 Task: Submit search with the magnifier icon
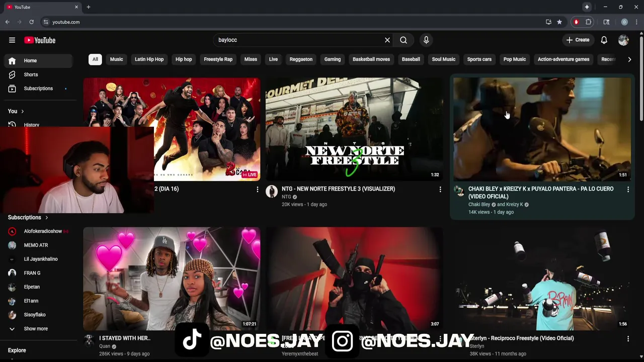pyautogui.click(x=404, y=40)
